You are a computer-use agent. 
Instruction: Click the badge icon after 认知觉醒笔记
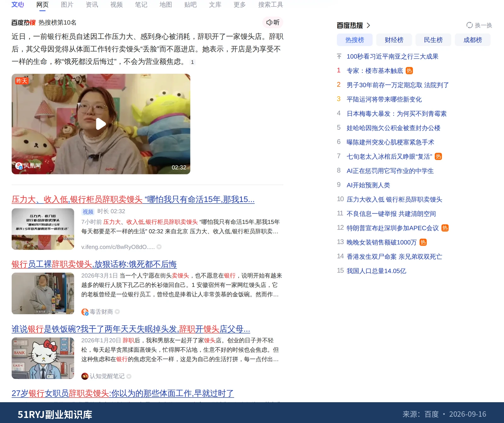pos(129,376)
